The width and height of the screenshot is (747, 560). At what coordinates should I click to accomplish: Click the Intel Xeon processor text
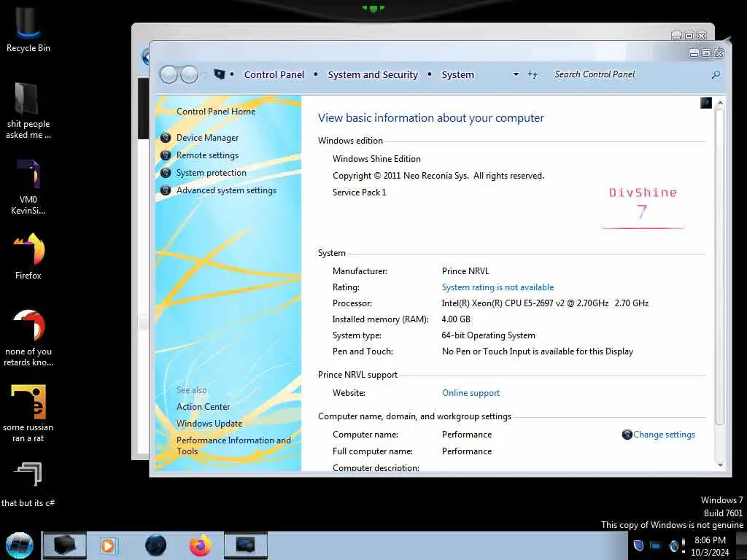click(x=544, y=303)
